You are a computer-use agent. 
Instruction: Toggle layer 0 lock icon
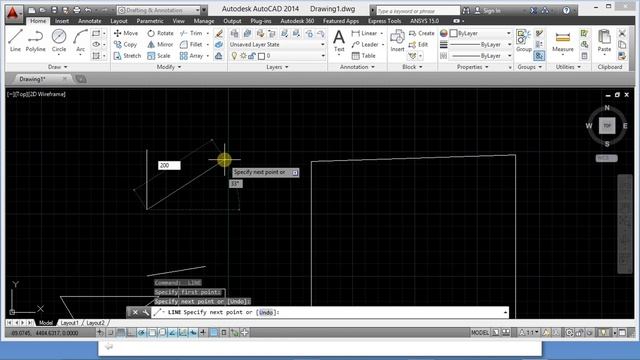(x=252, y=56)
